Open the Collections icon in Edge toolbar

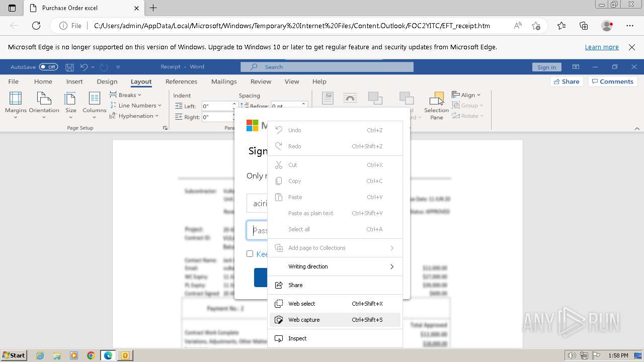pyautogui.click(x=584, y=26)
